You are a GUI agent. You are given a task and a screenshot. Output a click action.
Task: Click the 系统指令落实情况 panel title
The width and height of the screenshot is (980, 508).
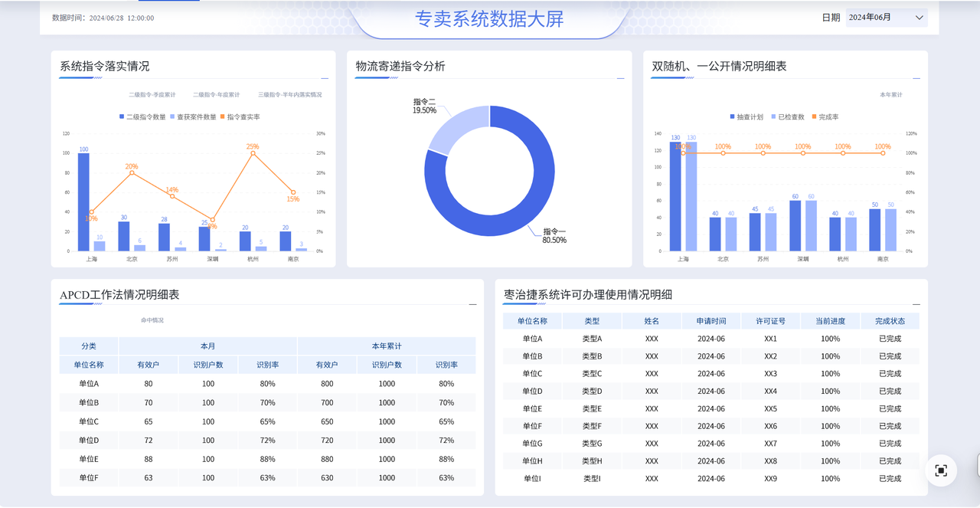105,66
